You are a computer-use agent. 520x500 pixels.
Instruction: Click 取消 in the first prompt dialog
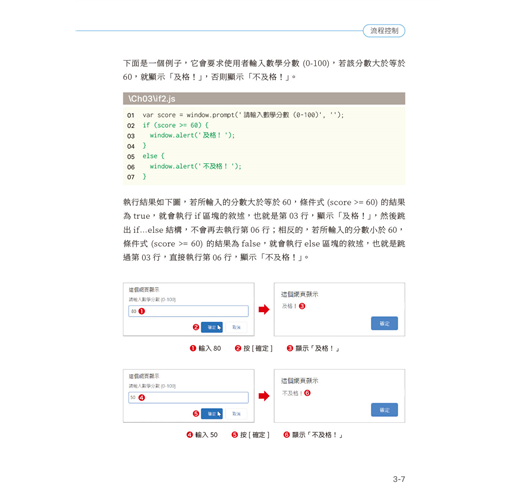[x=236, y=327]
